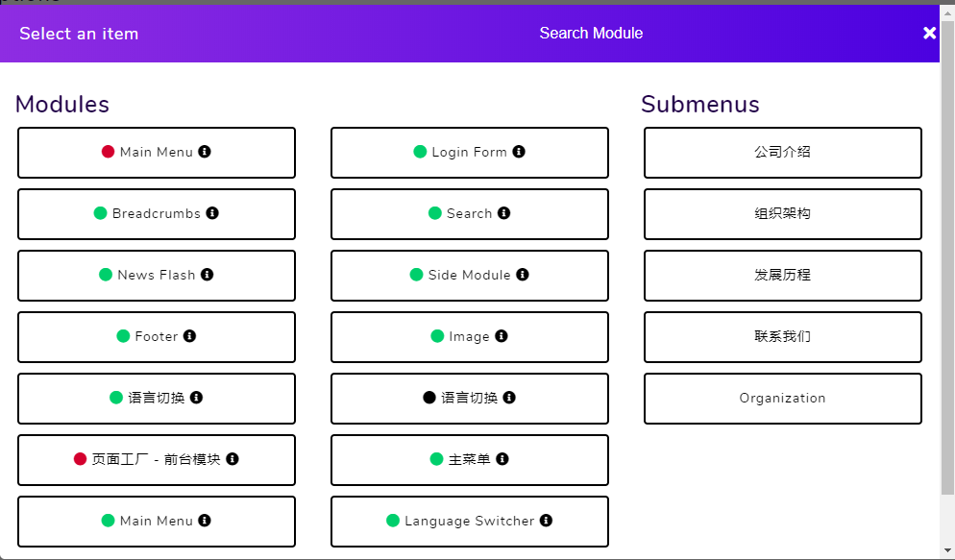Select the 组织架构 submenu
The height and width of the screenshot is (560, 955).
(782, 213)
